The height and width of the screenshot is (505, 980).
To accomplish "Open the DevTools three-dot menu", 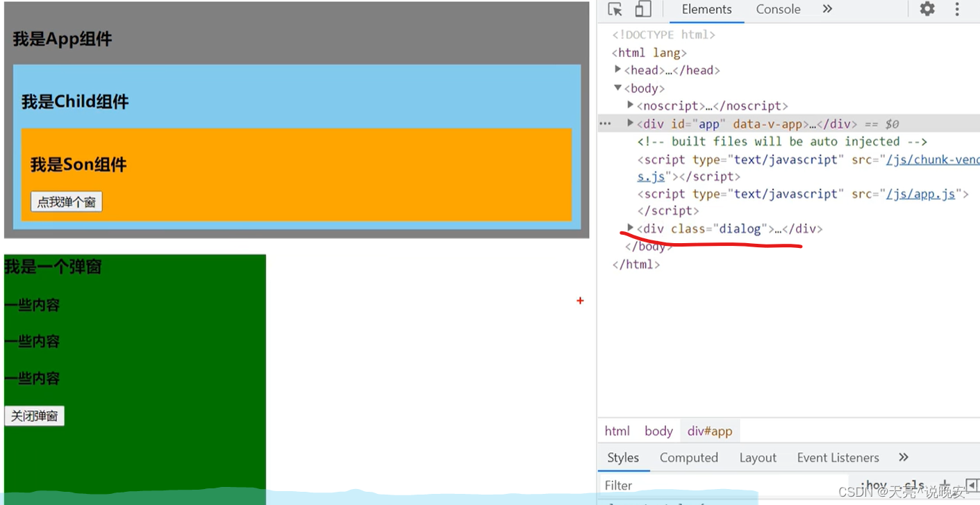I will tap(957, 9).
